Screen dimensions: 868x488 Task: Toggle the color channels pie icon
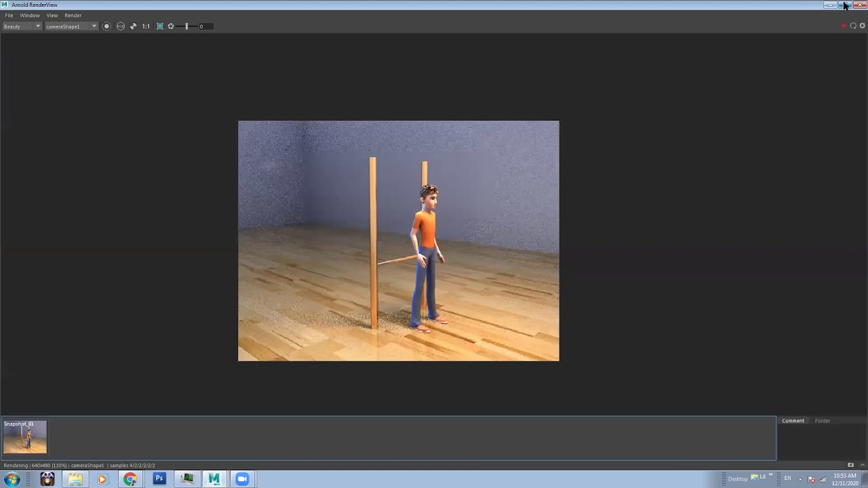[x=133, y=26]
